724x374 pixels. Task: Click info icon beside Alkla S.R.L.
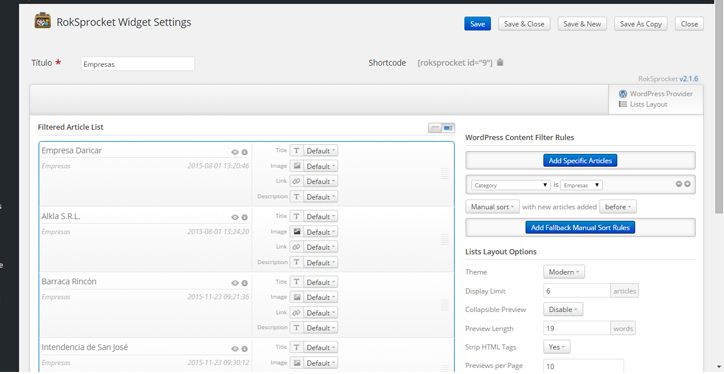[x=245, y=217]
